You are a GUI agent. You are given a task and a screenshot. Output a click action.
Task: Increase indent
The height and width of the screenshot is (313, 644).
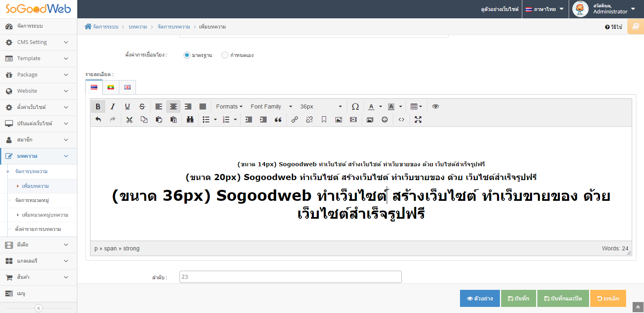263,120
